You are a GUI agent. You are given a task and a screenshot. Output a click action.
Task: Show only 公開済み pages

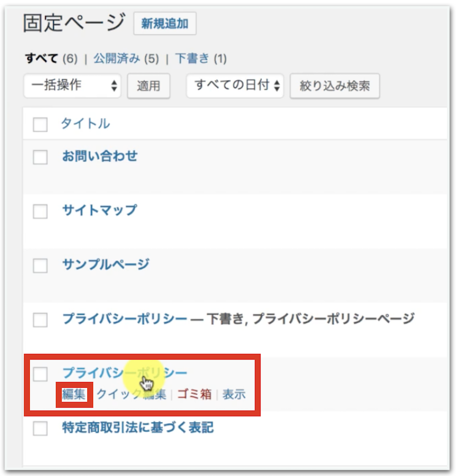(x=117, y=59)
